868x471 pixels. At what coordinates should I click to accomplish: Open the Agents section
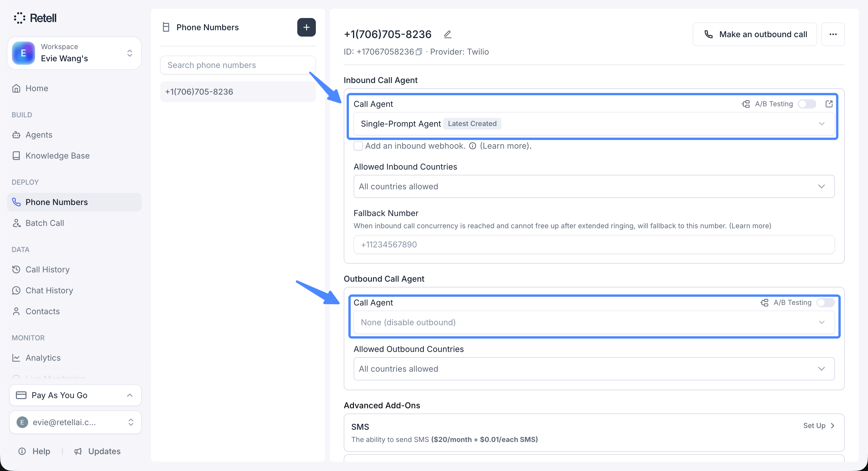click(74, 135)
